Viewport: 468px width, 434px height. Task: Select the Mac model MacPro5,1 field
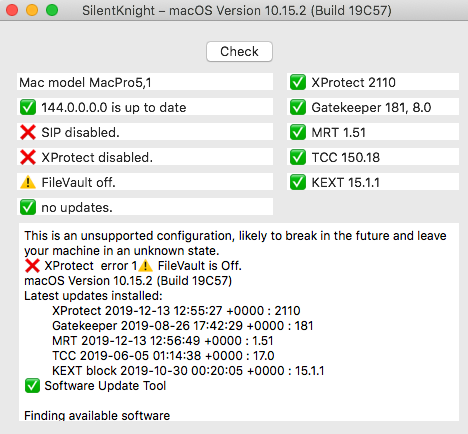pos(145,82)
